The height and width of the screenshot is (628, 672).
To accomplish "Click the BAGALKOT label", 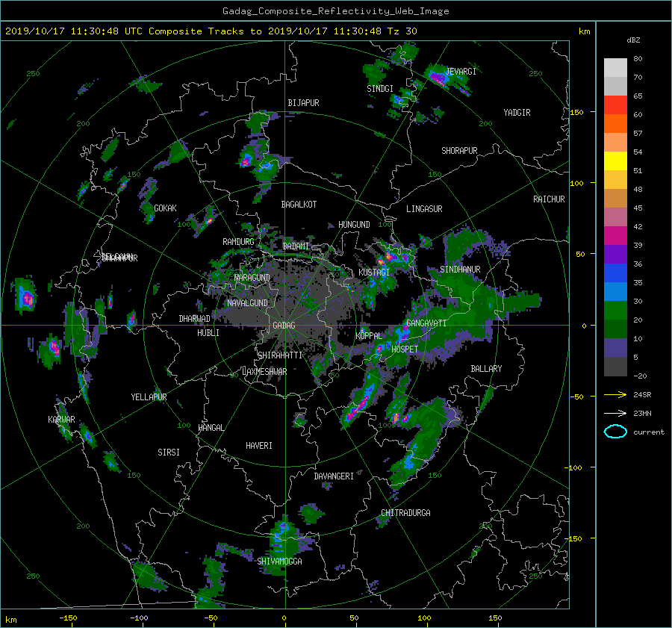I will pos(299,205).
